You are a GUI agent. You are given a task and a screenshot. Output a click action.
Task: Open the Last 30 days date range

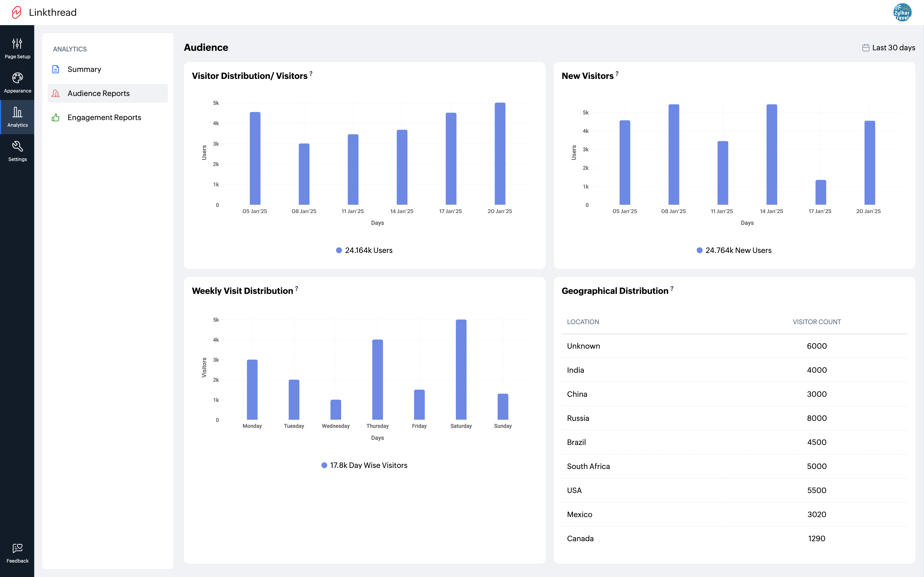[888, 48]
